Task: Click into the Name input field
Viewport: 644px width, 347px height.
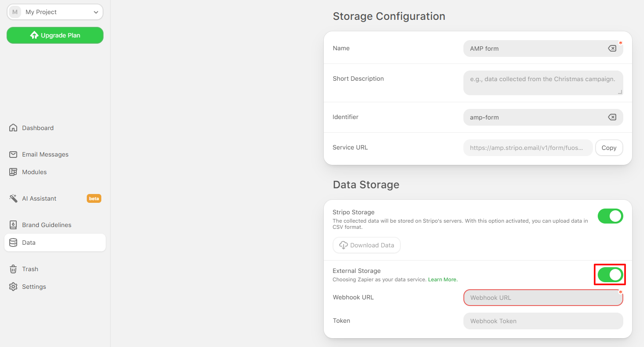Action: (x=543, y=49)
